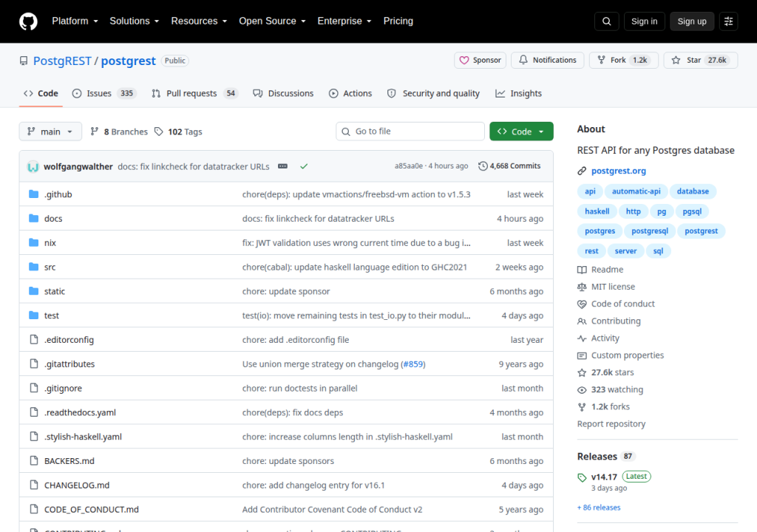Switch to the Discussions tab

283,93
